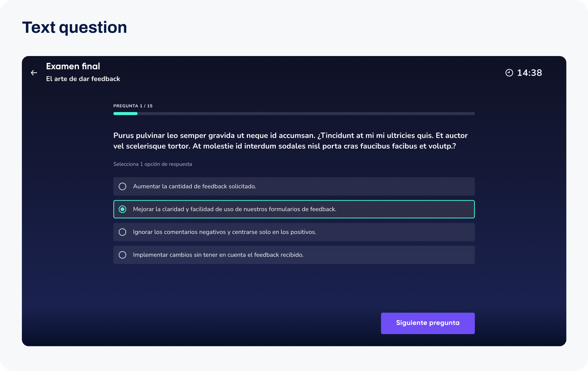The image size is (588, 371).
Task: Select radio for Implementar cambios sin tener
Action: (122, 255)
